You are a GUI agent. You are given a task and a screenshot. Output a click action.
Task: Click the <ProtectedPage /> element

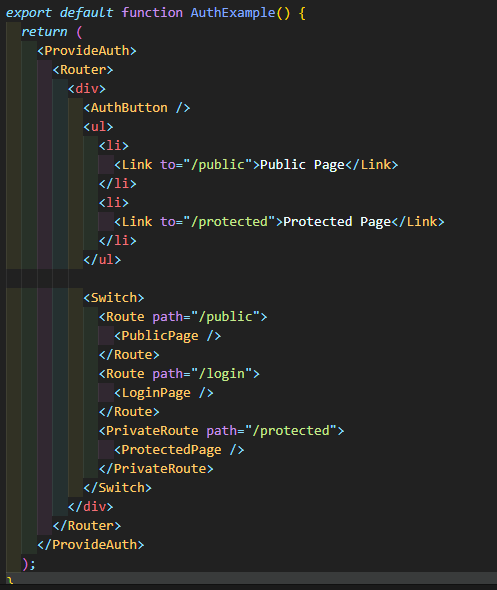pyautogui.click(x=179, y=450)
